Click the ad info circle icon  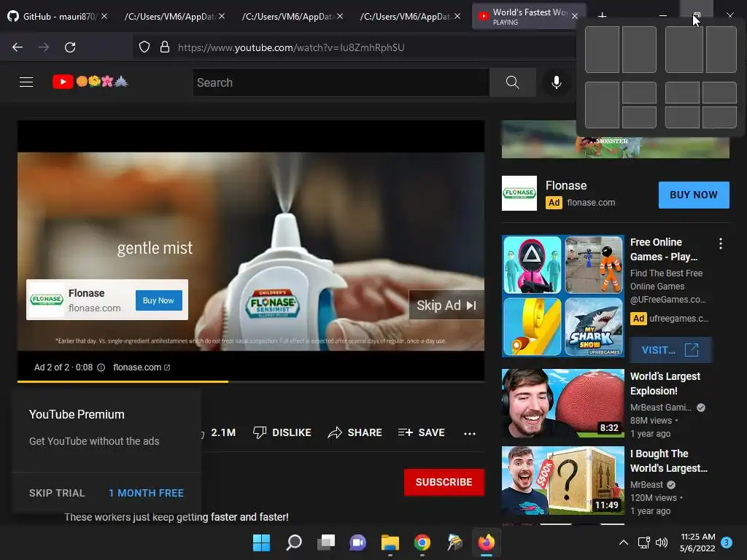click(x=101, y=367)
